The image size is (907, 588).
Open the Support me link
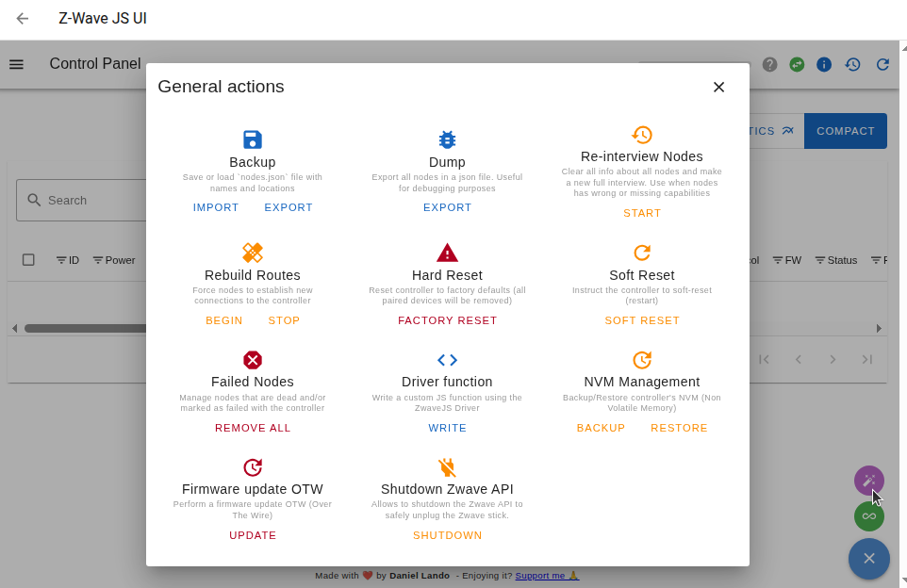click(x=542, y=575)
